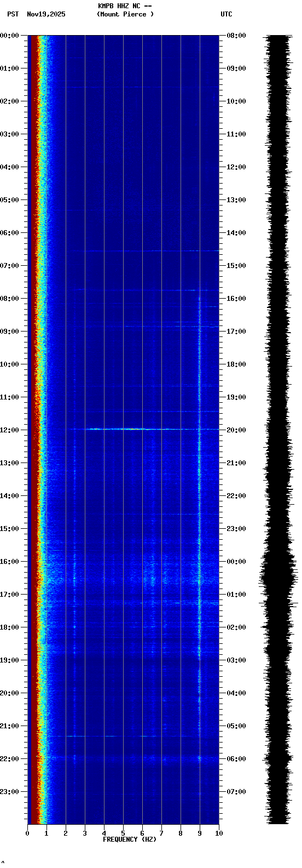Click the 03:00 PST time label

coord(9,134)
